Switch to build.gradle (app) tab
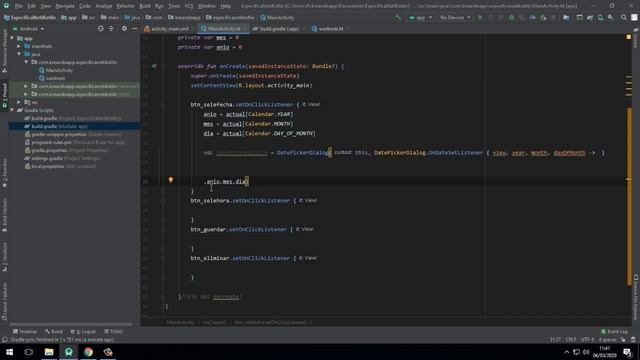The height and width of the screenshot is (360, 640). click(278, 29)
